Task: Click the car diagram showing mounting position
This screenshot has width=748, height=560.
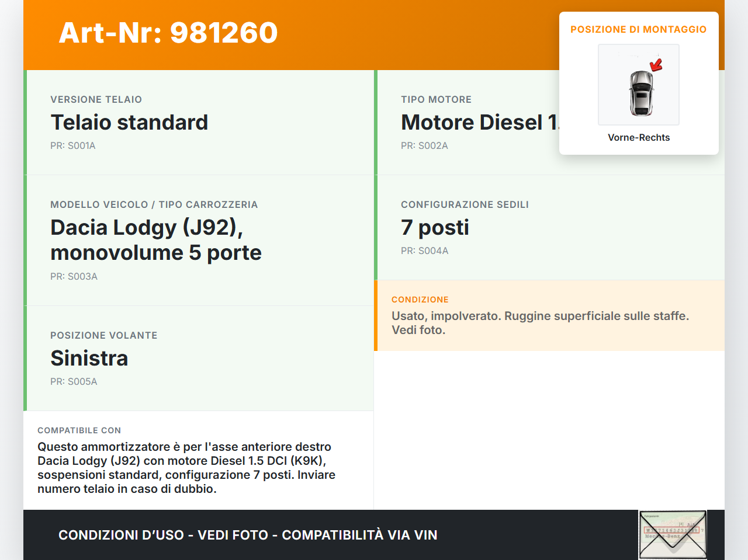Action: [638, 85]
